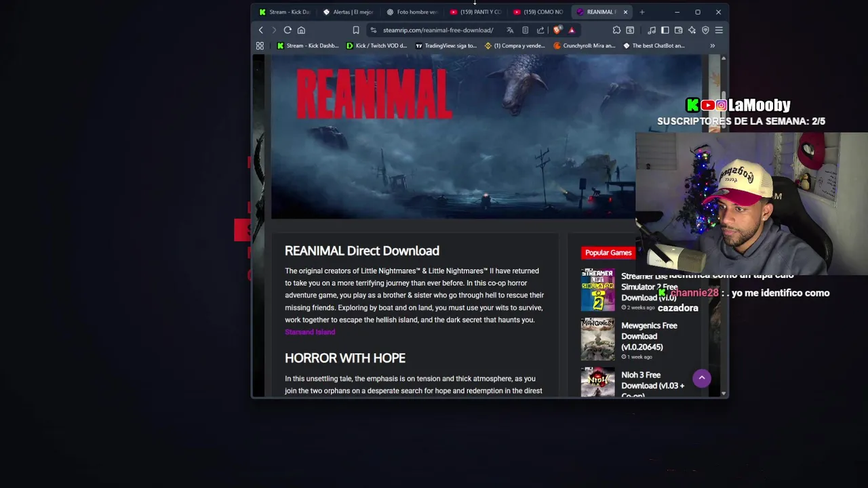Click the SUSCRIPTORES DE LA SEMANA text
Viewport: 868px width, 488px height.
tap(741, 121)
